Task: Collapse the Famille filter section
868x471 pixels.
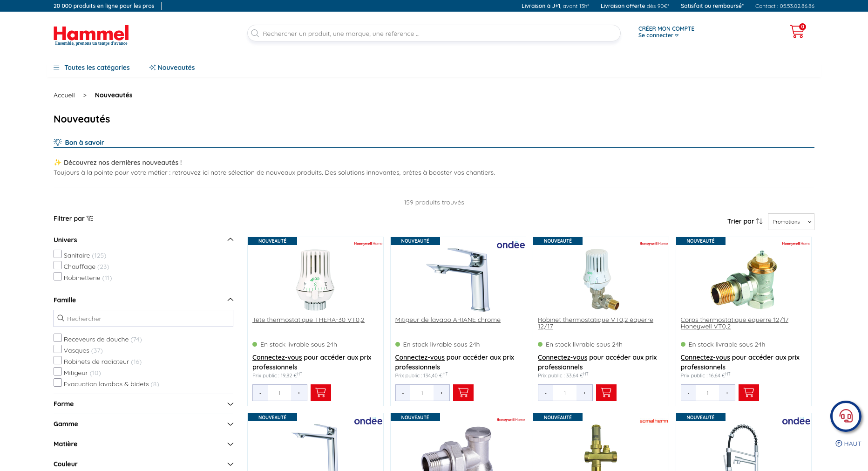Action: pos(230,300)
